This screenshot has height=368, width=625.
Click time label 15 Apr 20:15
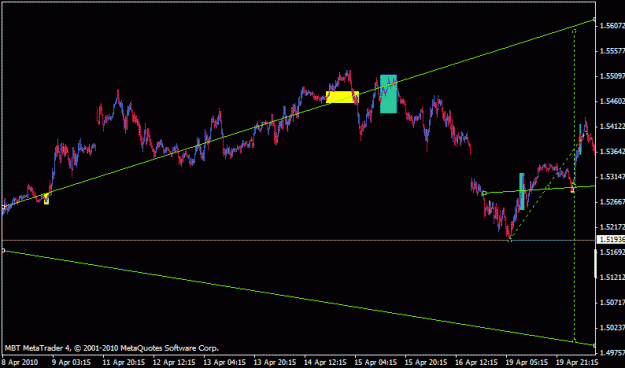tap(426, 362)
